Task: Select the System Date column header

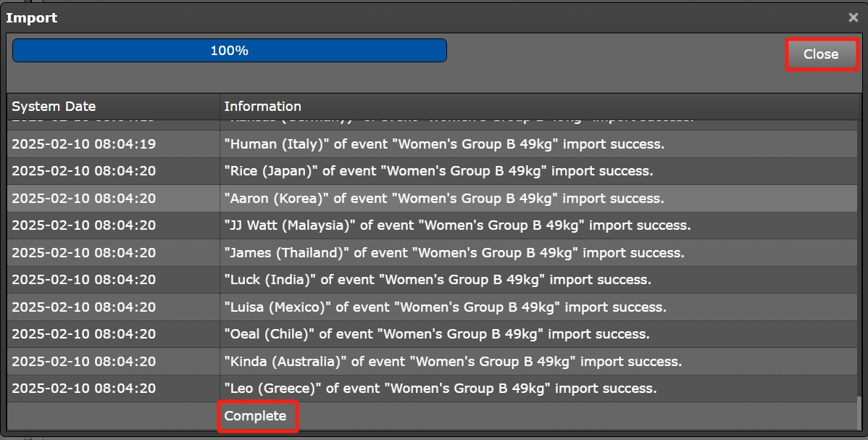Action: pos(54,106)
